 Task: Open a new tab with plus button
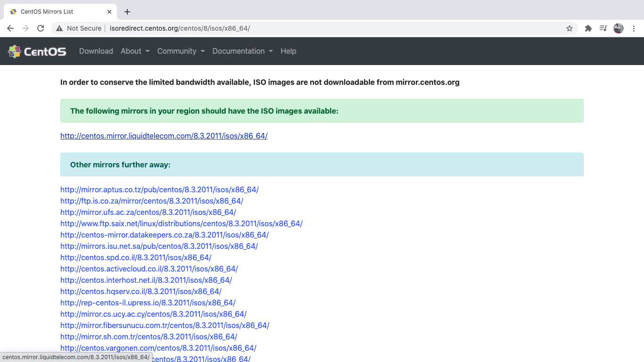pyautogui.click(x=127, y=12)
